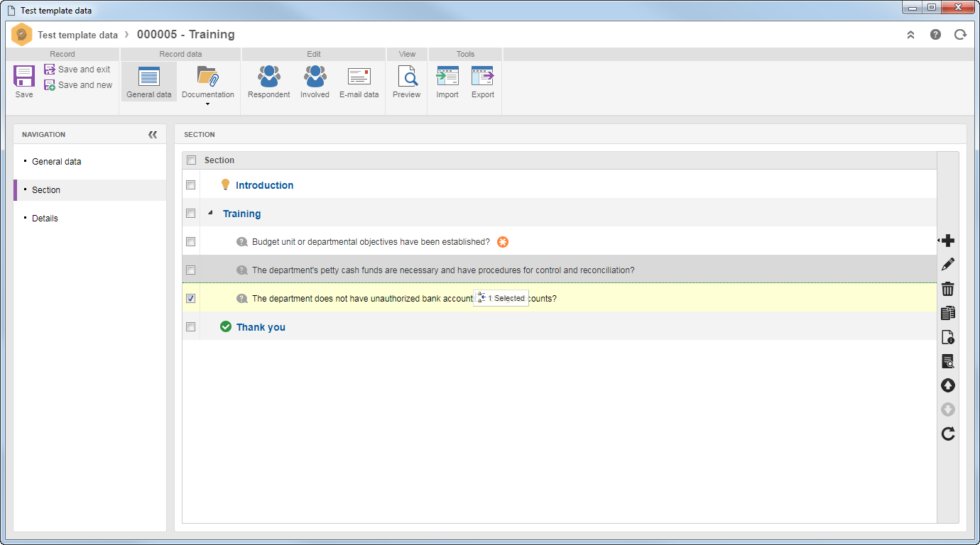The height and width of the screenshot is (545, 980).
Task: Click the question icon on petty cash row
Action: tap(241, 270)
